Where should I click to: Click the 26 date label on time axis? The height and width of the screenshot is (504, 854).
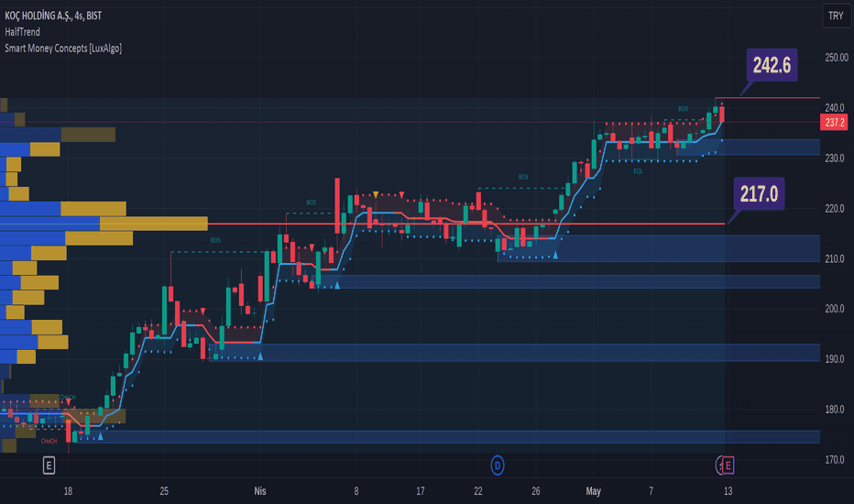535,491
